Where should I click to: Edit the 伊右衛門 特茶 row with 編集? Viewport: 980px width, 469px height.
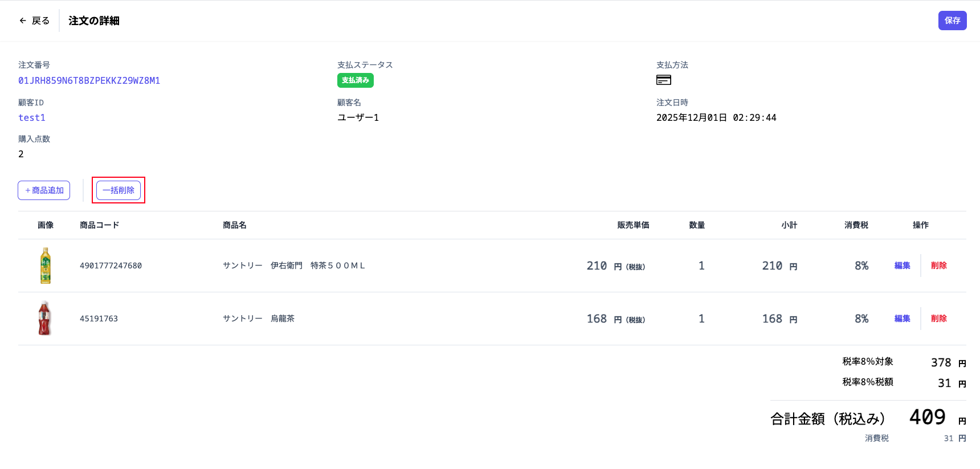coord(902,266)
